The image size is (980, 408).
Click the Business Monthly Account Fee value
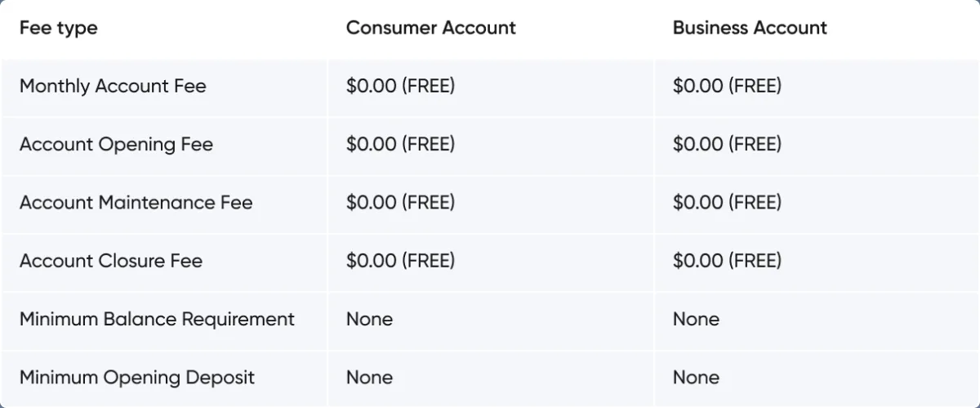pyautogui.click(x=727, y=86)
